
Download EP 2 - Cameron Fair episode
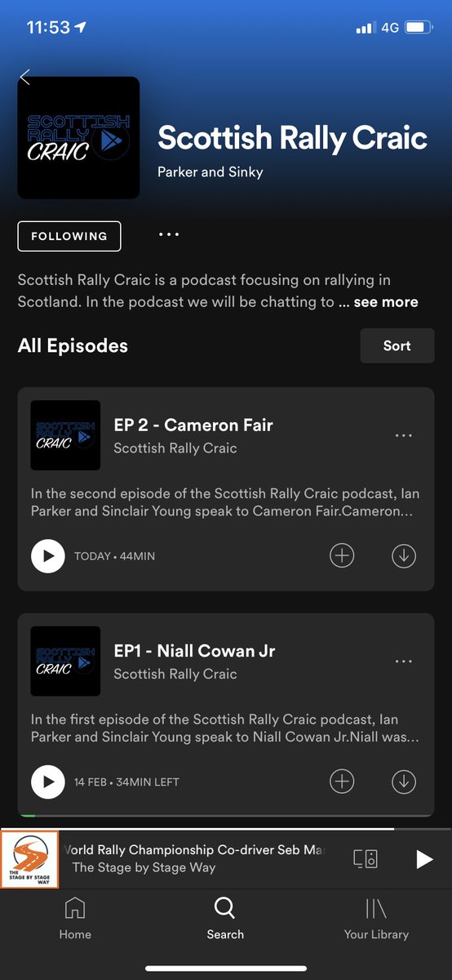click(x=404, y=556)
